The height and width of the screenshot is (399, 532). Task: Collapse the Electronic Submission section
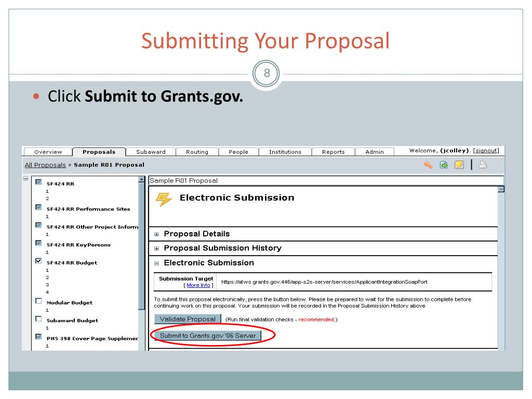[156, 263]
